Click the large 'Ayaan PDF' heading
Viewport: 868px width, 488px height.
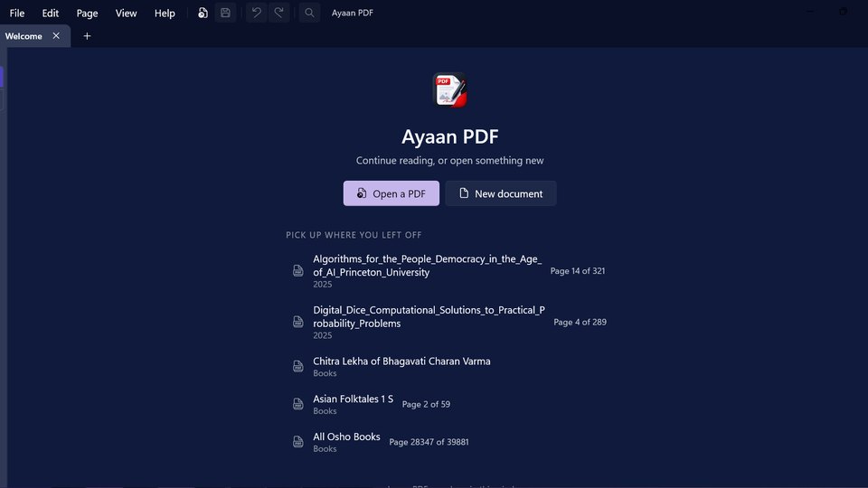(449, 136)
